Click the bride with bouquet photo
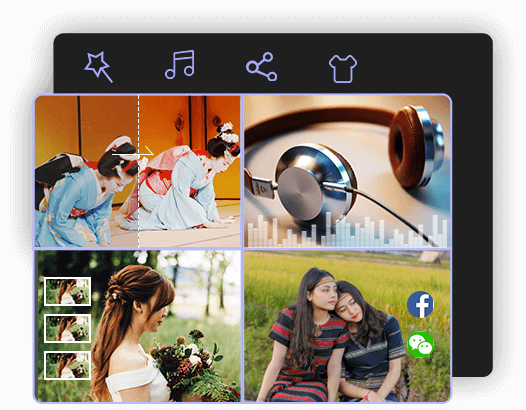This screenshot has width=526, height=410. tap(138, 325)
